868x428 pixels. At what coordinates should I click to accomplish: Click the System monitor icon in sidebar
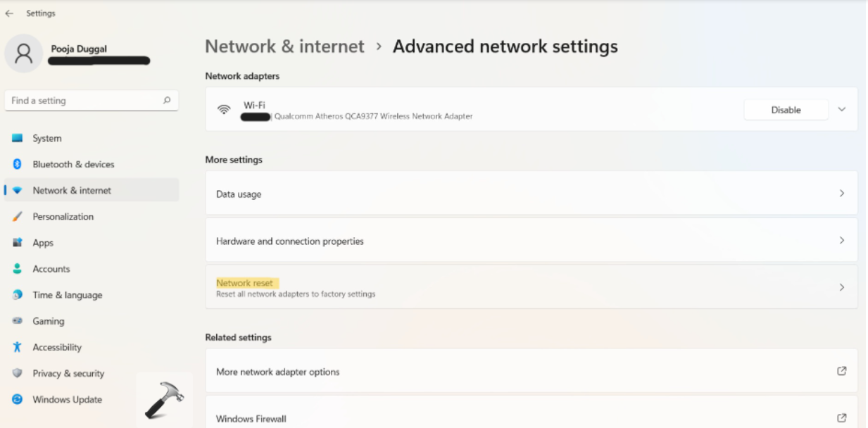pyautogui.click(x=18, y=139)
